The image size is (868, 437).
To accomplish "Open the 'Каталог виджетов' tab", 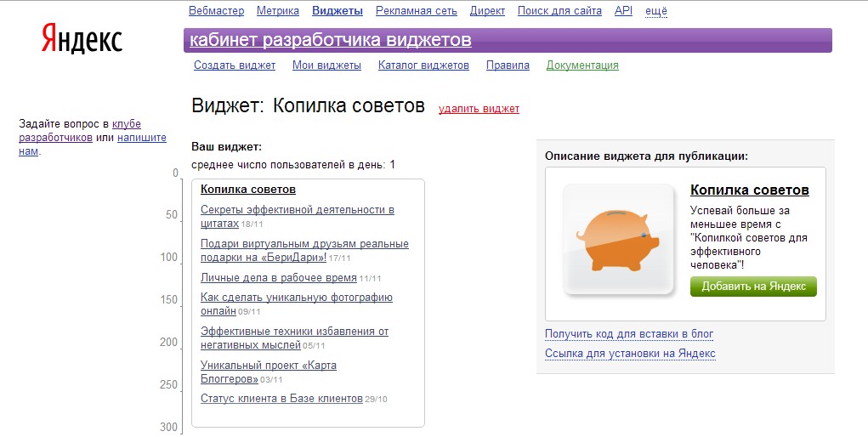I will click(423, 65).
